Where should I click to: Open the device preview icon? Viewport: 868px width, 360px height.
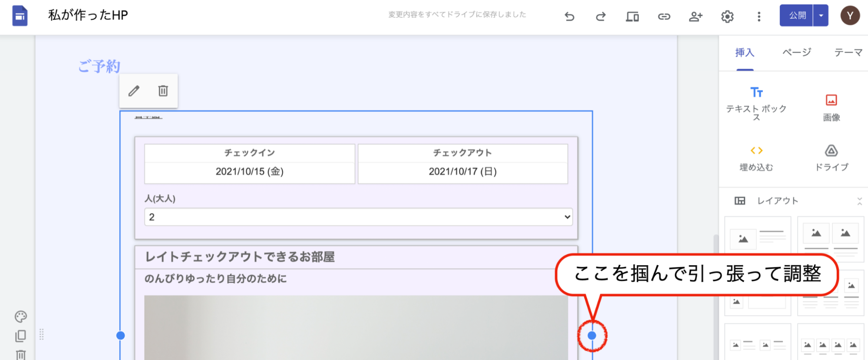click(x=632, y=17)
